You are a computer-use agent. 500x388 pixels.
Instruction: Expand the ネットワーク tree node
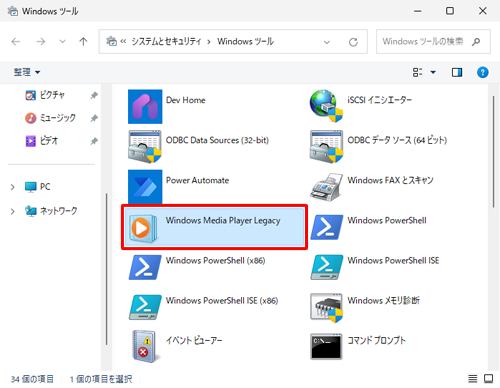(x=12, y=211)
